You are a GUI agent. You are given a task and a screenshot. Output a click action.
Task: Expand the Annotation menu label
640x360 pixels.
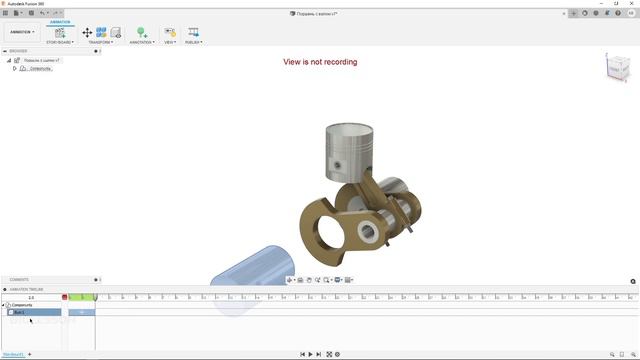142,42
